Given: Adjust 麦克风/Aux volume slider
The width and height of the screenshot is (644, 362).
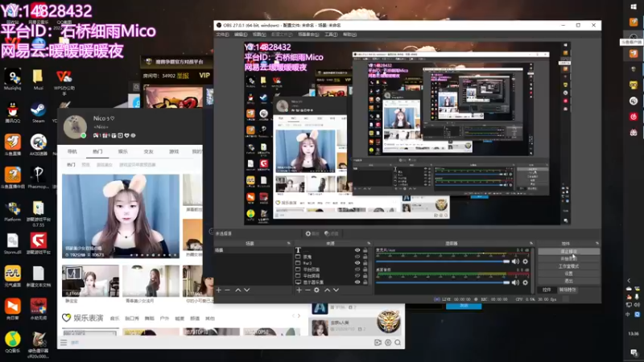Looking at the screenshot, I should tap(443, 261).
